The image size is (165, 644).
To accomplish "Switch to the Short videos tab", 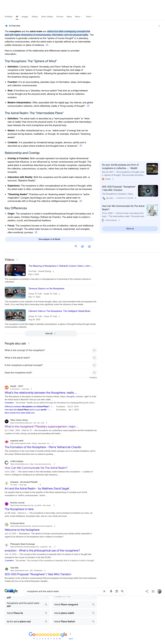I will [x=47, y=17].
